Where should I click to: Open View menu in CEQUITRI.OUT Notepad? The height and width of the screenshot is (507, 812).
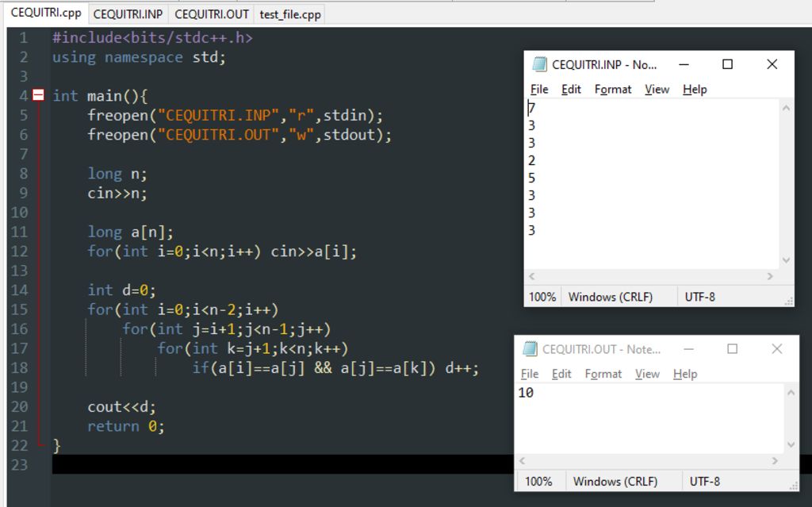pyautogui.click(x=647, y=374)
